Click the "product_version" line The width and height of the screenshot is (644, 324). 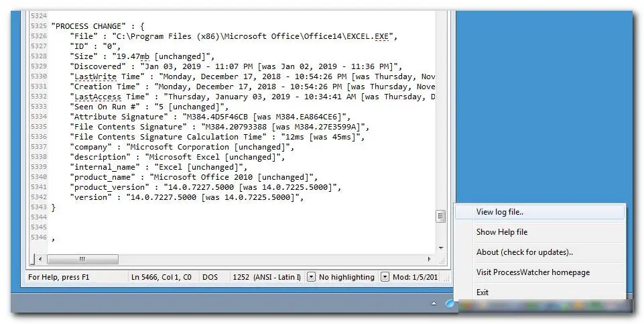click(x=205, y=187)
